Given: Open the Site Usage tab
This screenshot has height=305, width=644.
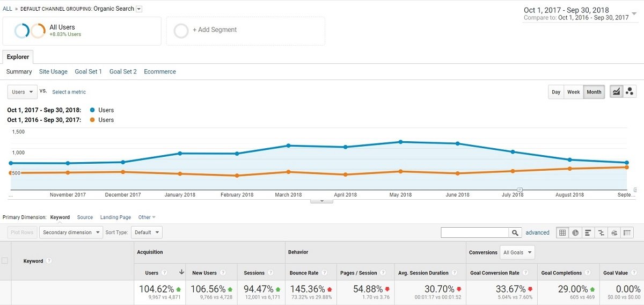Looking at the screenshot, I should pyautogui.click(x=53, y=71).
